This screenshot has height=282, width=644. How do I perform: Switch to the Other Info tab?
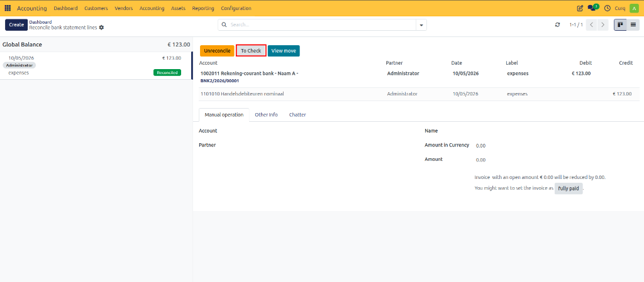[266, 115]
